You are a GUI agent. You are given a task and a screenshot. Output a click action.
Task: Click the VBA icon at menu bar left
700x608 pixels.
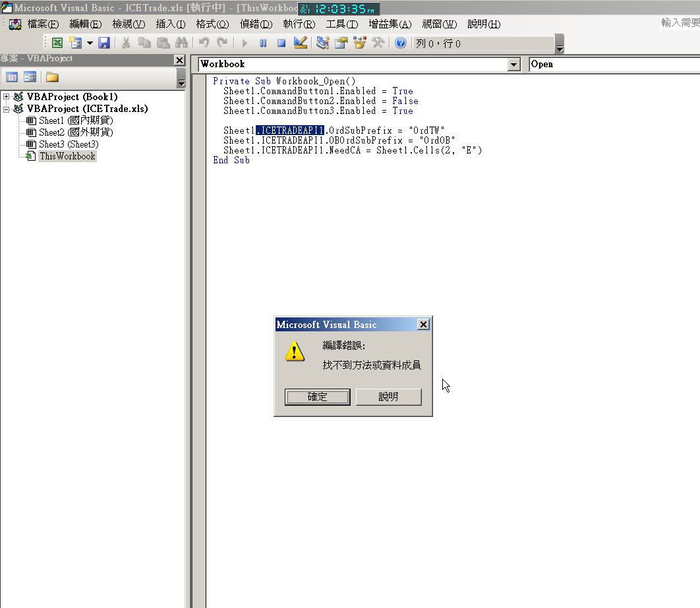point(15,24)
